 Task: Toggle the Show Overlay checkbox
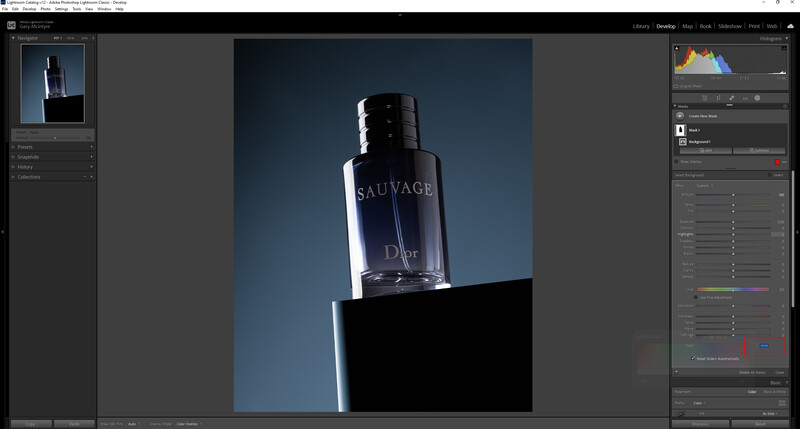677,162
